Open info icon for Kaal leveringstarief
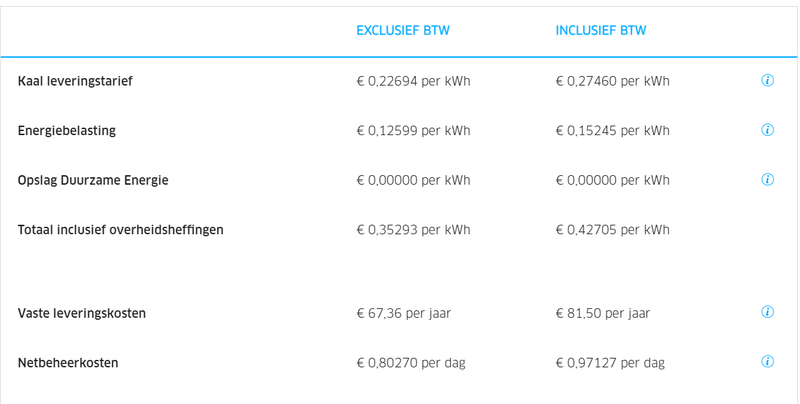The width and height of the screenshot is (800, 404). click(x=767, y=81)
